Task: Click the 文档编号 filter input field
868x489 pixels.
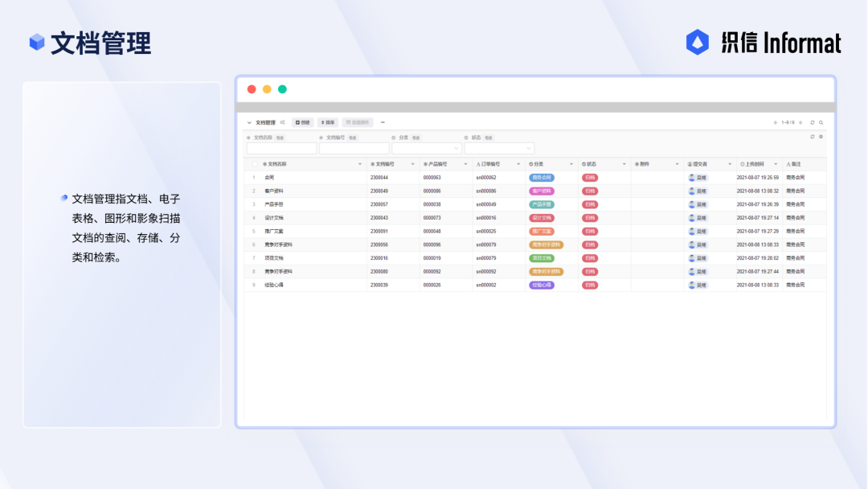Action: (x=354, y=149)
